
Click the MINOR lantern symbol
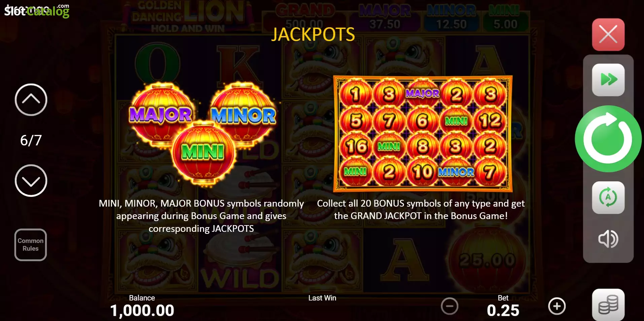pos(244,114)
